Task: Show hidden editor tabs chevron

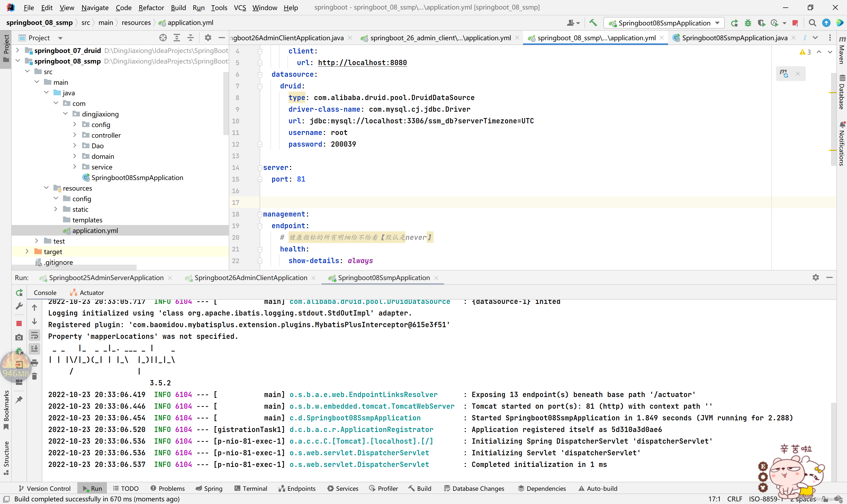Action: 815,38
